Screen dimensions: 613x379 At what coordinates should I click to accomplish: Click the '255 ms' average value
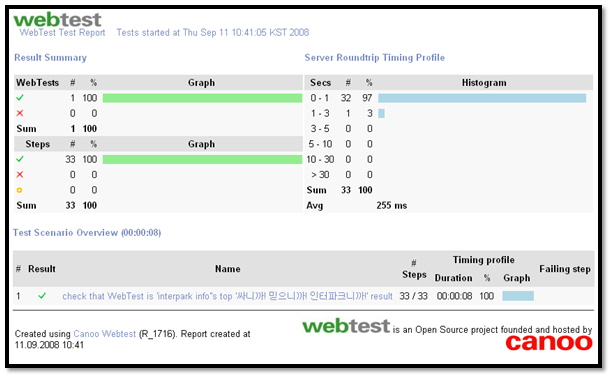click(392, 205)
